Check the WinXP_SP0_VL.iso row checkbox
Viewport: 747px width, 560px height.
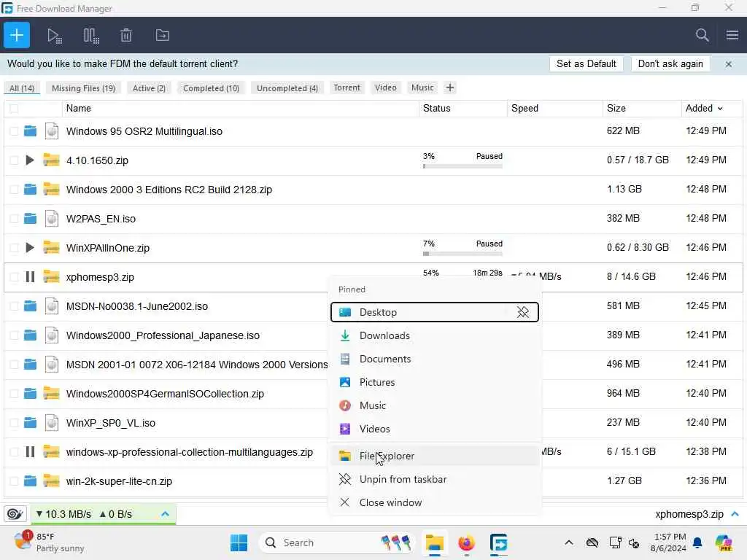point(14,422)
